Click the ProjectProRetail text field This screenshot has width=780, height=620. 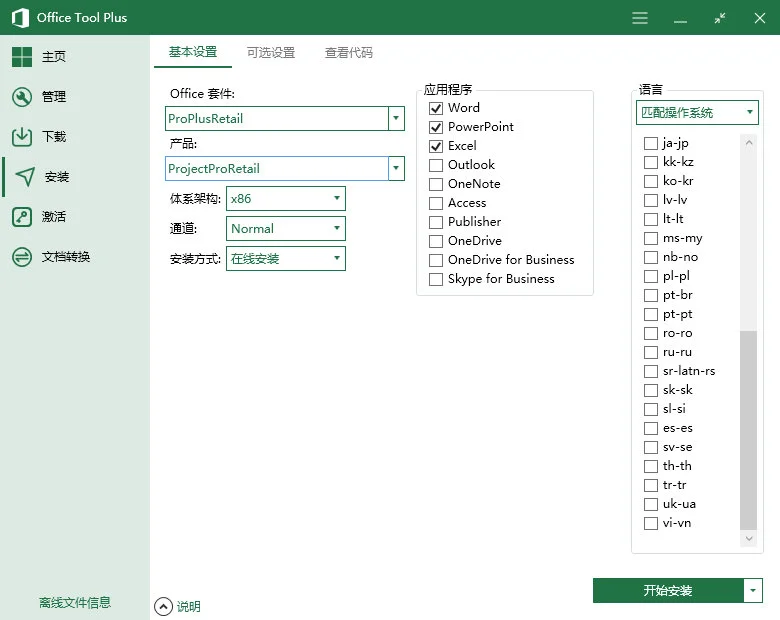[277, 168]
